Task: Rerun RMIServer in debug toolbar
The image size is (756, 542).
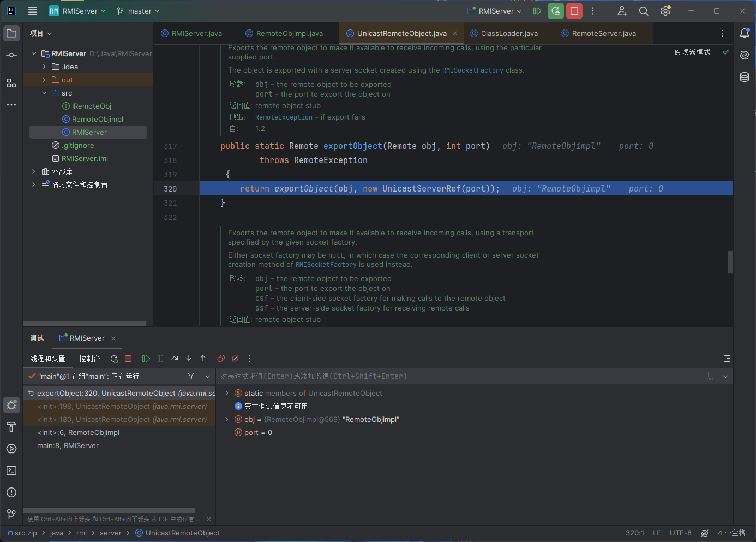Action: [x=114, y=359]
